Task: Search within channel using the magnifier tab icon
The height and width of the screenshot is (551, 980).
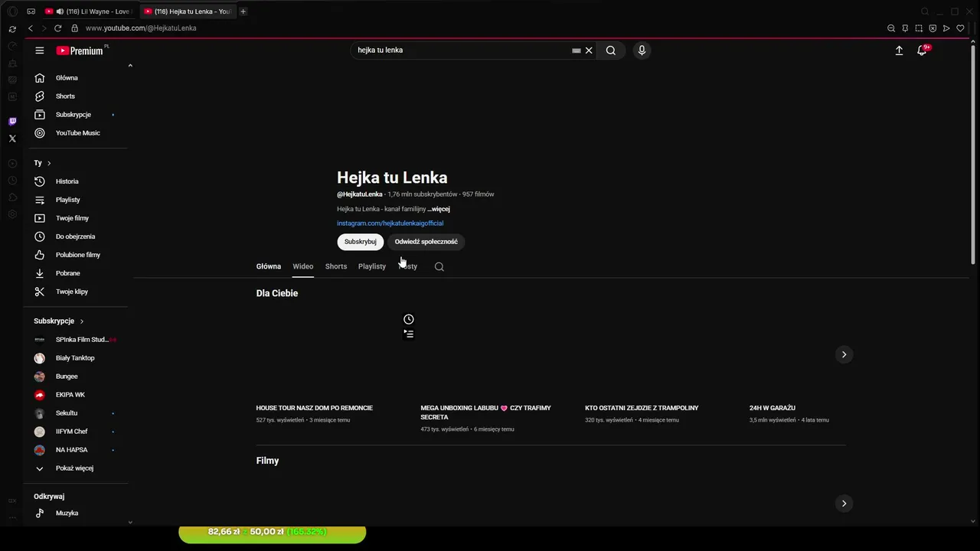Action: [x=439, y=266]
